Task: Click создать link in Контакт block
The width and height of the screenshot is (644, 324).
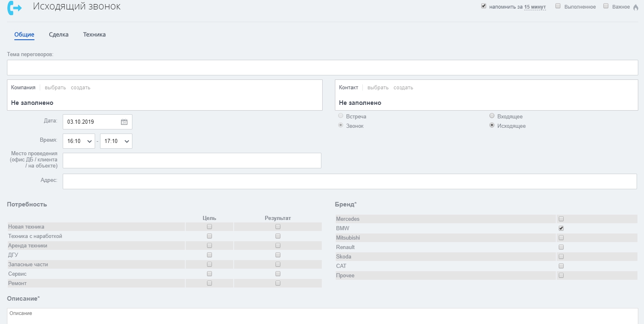Action: (403, 88)
